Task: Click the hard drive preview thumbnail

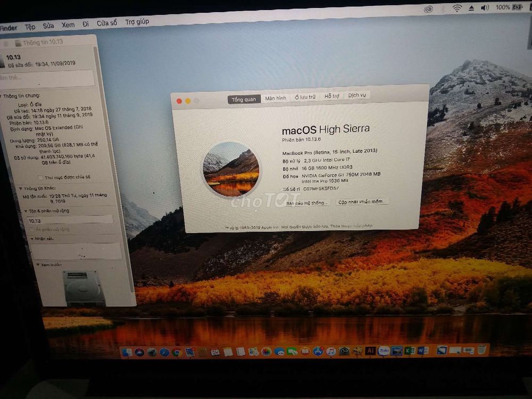Action: tap(84, 288)
